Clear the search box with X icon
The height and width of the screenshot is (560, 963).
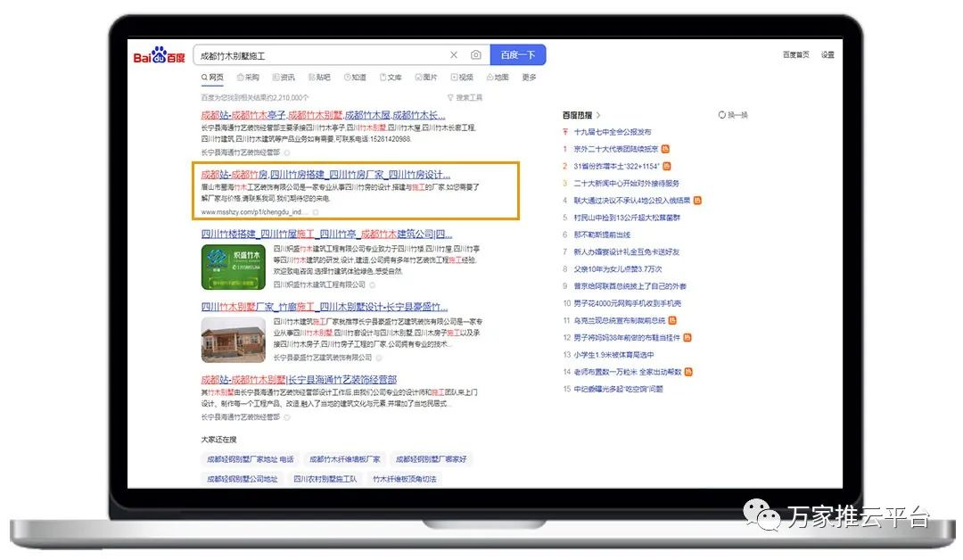[x=454, y=55]
